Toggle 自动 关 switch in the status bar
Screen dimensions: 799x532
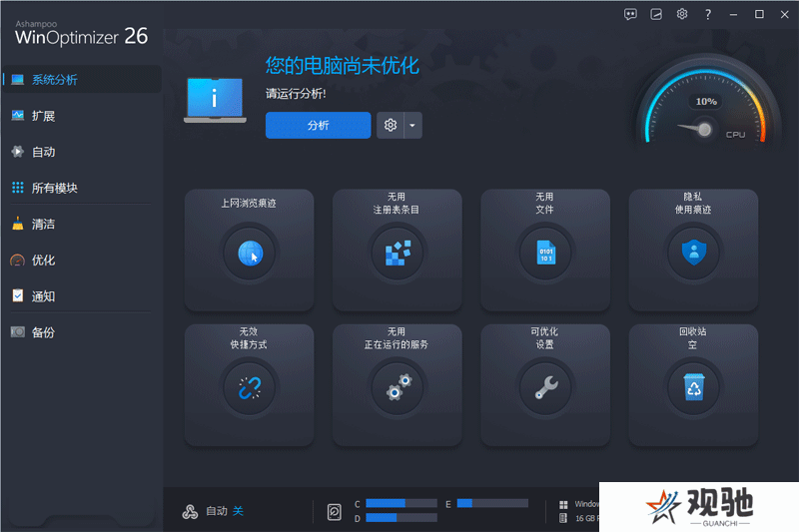[238, 511]
